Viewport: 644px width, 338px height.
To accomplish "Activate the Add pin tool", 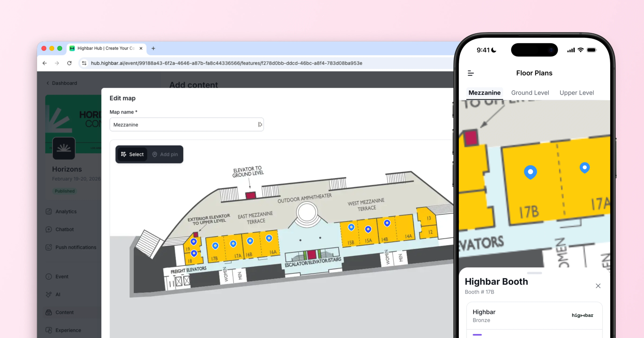I will point(165,154).
